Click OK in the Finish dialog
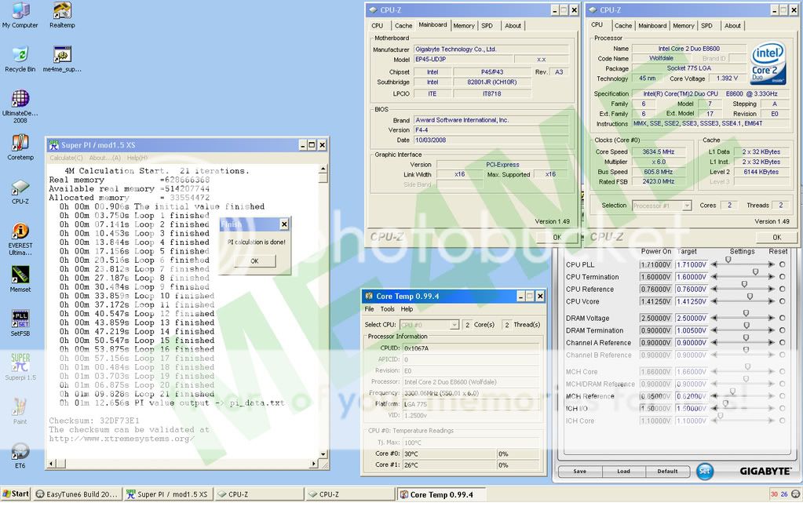803x532 pixels. pos(254,261)
